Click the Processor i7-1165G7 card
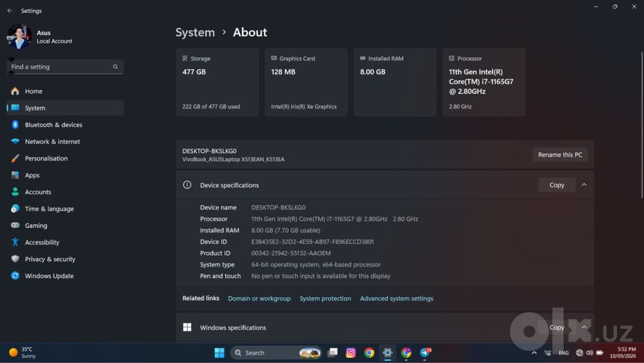Viewport: 644px width, 363px height. point(484,83)
